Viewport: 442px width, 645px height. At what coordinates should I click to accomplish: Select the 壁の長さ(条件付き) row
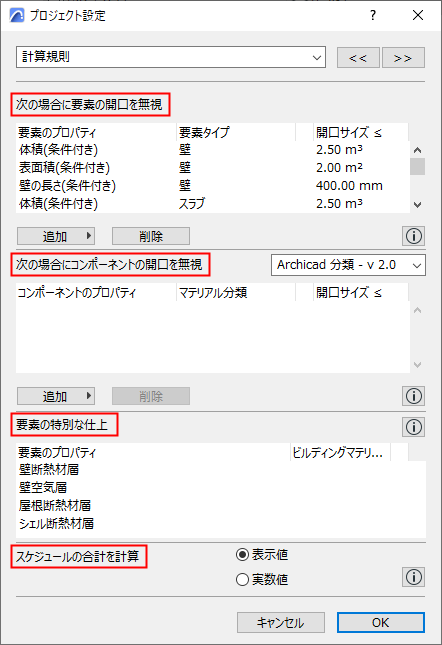[213, 186]
